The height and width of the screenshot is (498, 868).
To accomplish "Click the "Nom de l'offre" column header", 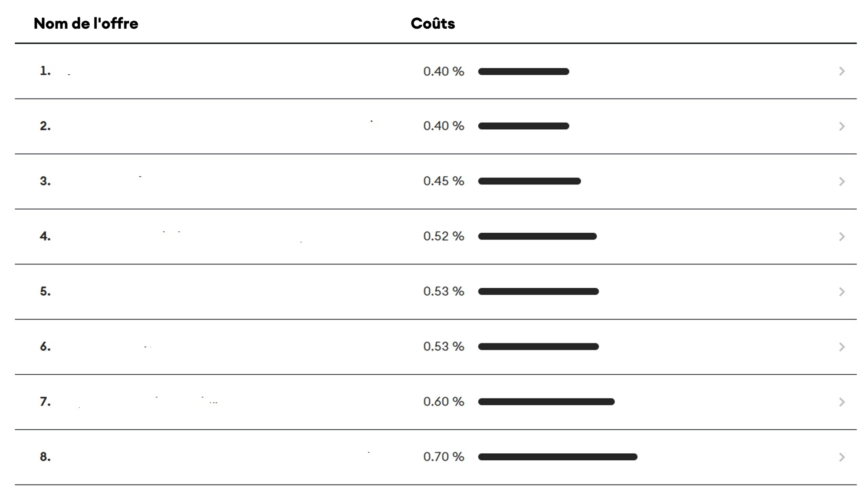I will coord(86,23).
